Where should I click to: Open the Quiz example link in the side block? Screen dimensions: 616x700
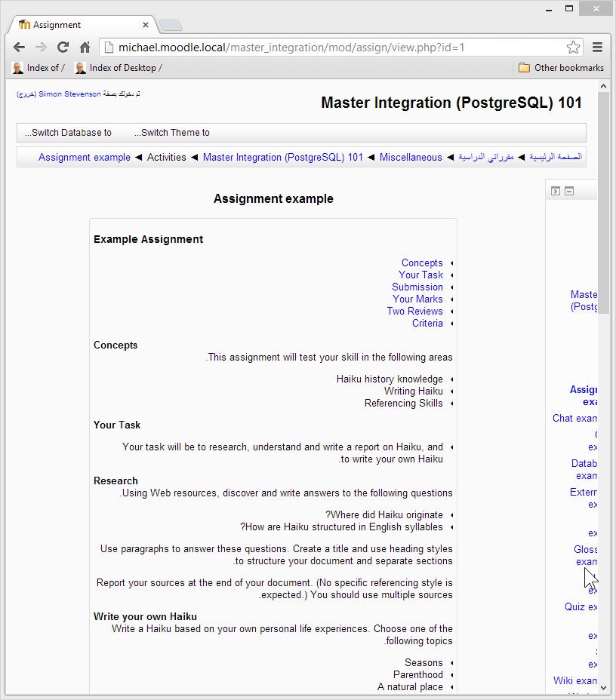pyautogui.click(x=581, y=606)
